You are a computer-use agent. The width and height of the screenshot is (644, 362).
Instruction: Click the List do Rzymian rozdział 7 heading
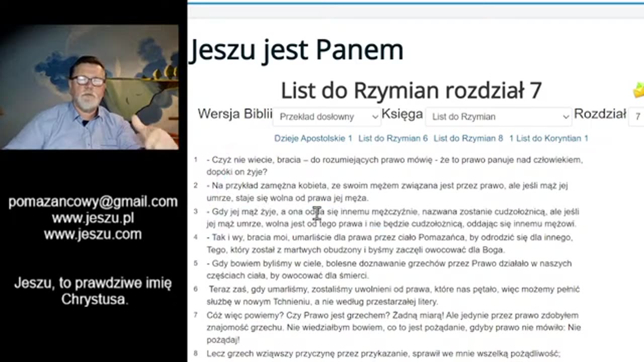[x=411, y=90]
